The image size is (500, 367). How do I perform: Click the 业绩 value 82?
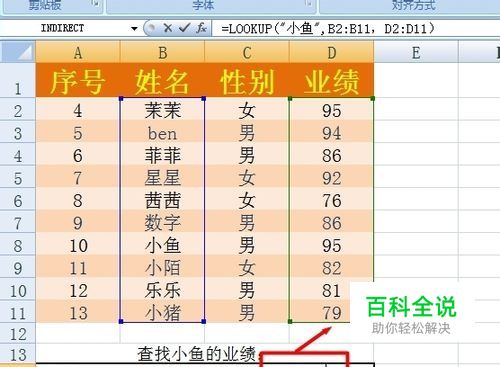(332, 267)
